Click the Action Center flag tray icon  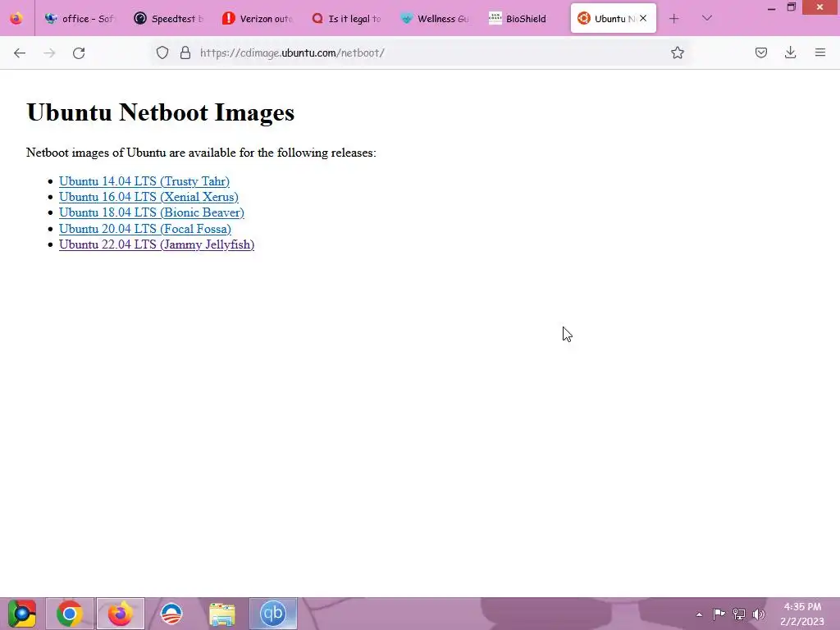click(719, 614)
